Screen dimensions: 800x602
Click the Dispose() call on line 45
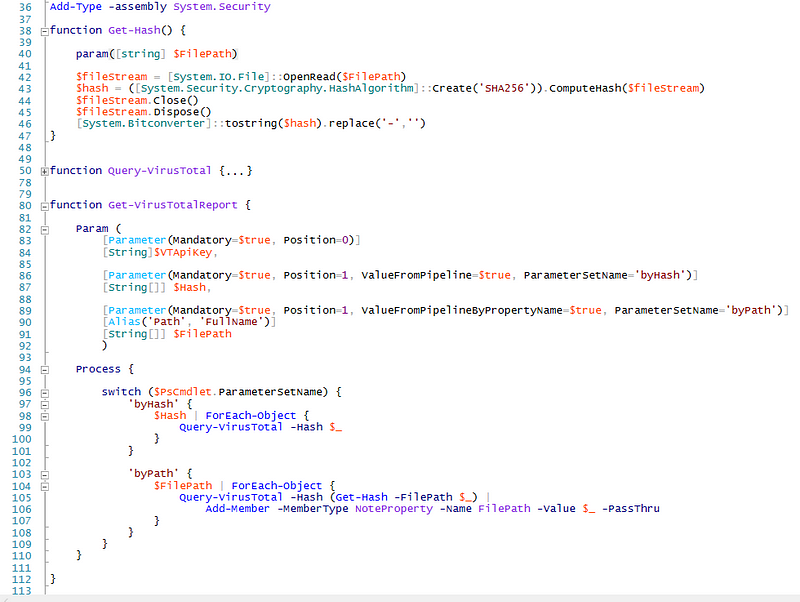(182, 112)
